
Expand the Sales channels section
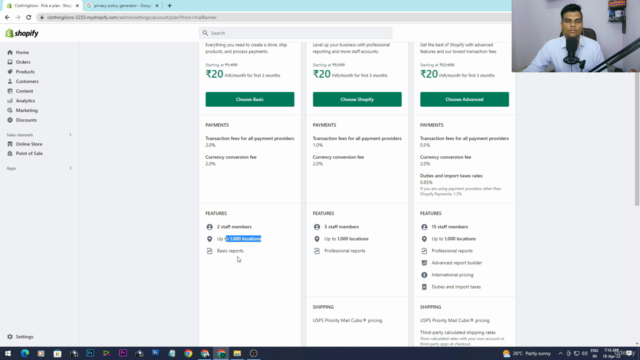click(70, 135)
